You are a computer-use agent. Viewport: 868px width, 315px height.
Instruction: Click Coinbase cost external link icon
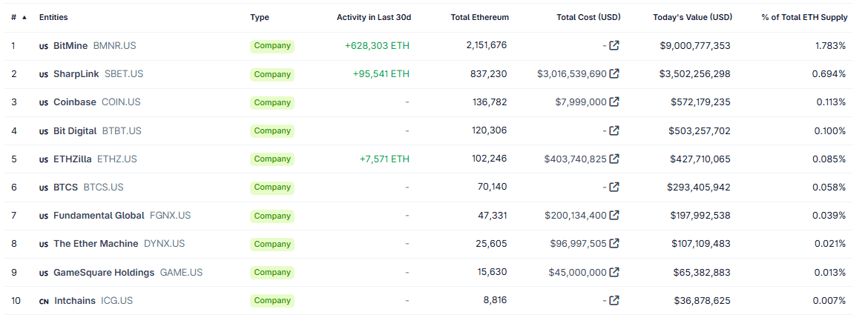click(614, 102)
